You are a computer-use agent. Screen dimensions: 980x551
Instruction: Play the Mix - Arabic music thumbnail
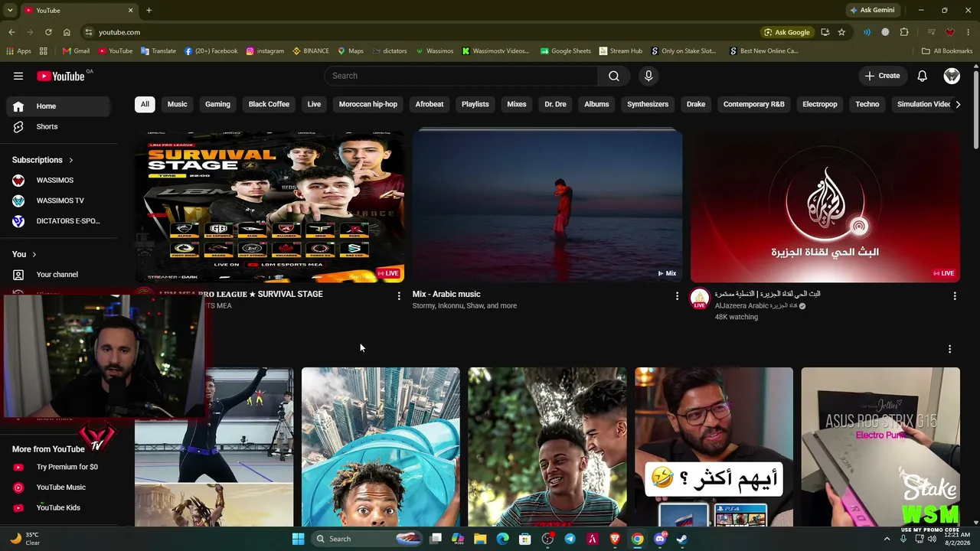547,206
